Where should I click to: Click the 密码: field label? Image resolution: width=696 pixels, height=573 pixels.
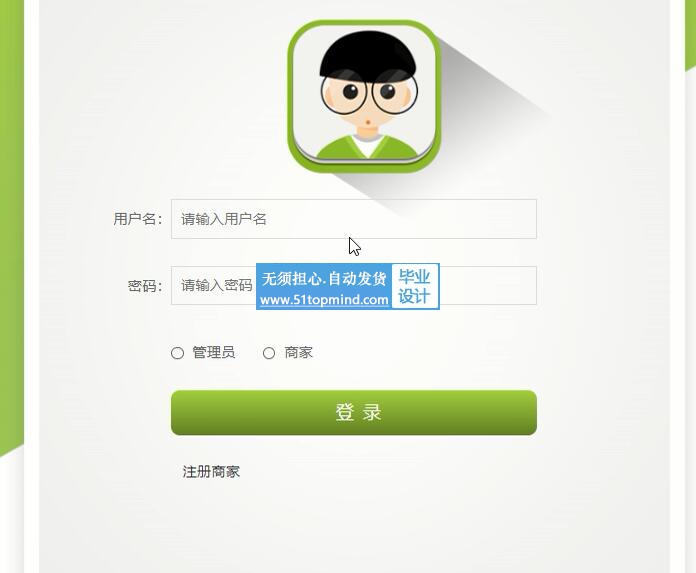click(145, 285)
